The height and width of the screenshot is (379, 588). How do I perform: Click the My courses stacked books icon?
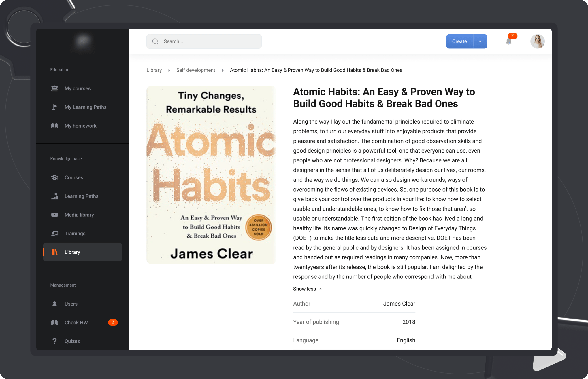click(x=54, y=88)
